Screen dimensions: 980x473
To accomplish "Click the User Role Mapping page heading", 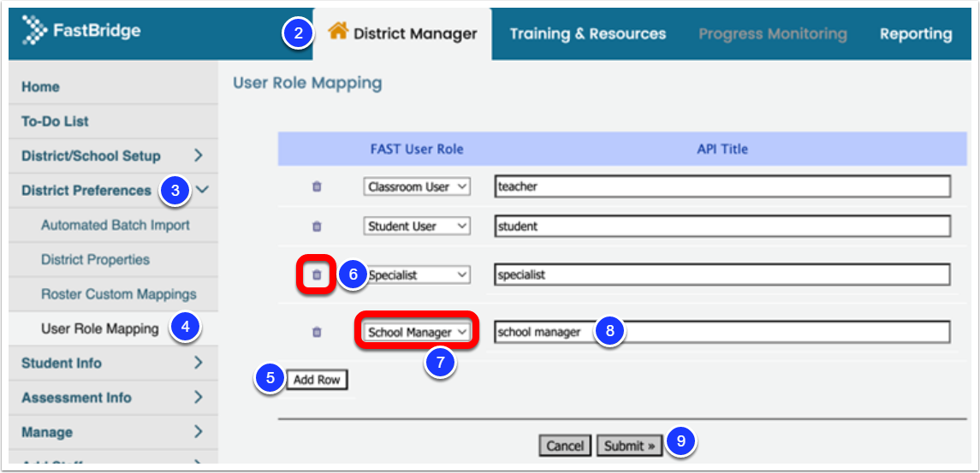I will 307,82.
